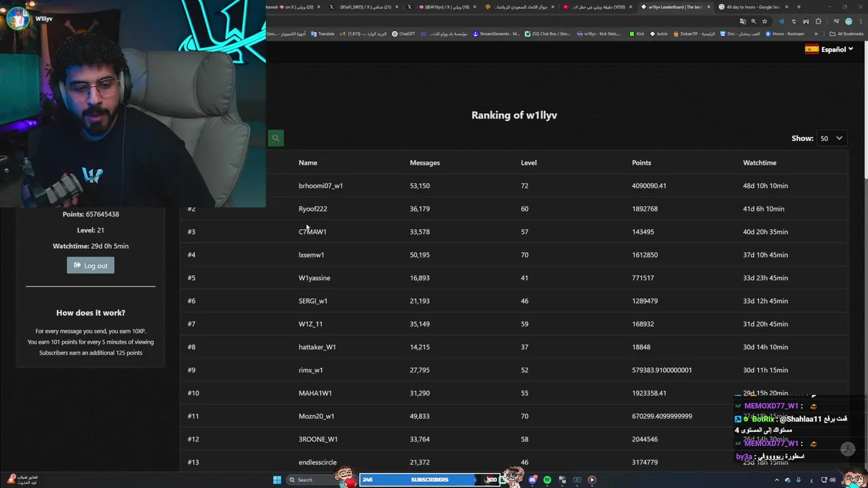Select the Mozn20_w1 row name

click(x=316, y=416)
